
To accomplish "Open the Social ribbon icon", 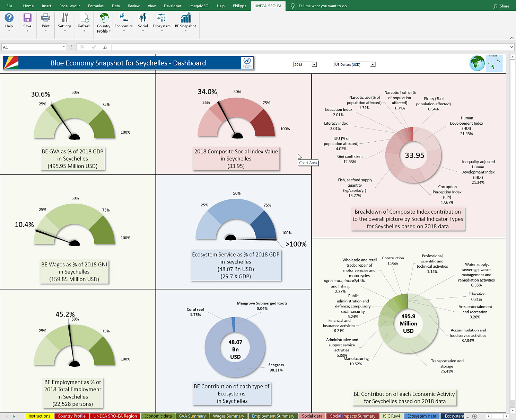I will (143, 18).
